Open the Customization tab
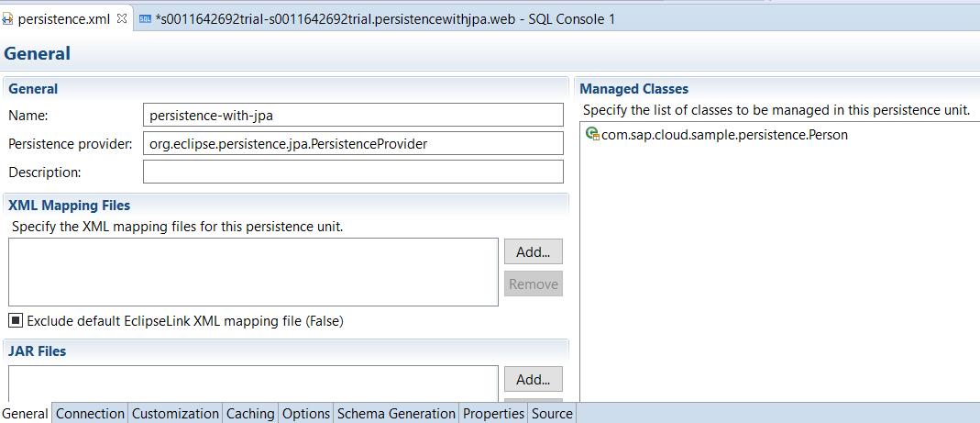The height and width of the screenshot is (423, 980). click(175, 414)
